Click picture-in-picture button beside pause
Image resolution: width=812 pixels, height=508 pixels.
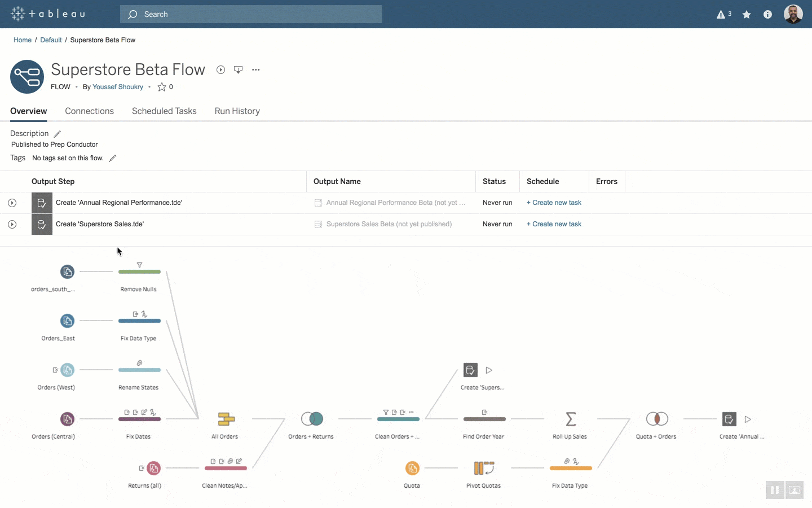pos(795,490)
